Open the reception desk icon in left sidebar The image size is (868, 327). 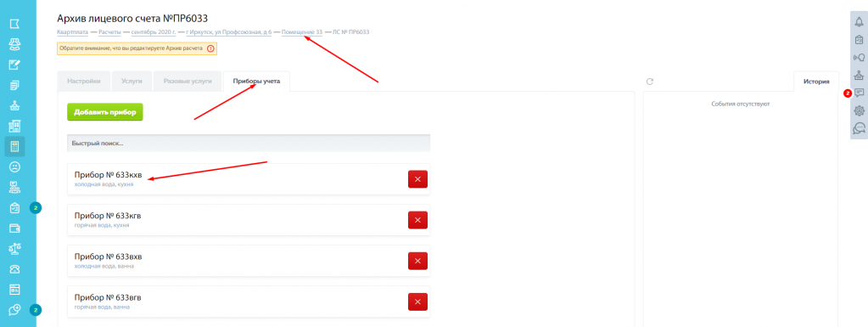click(x=15, y=106)
